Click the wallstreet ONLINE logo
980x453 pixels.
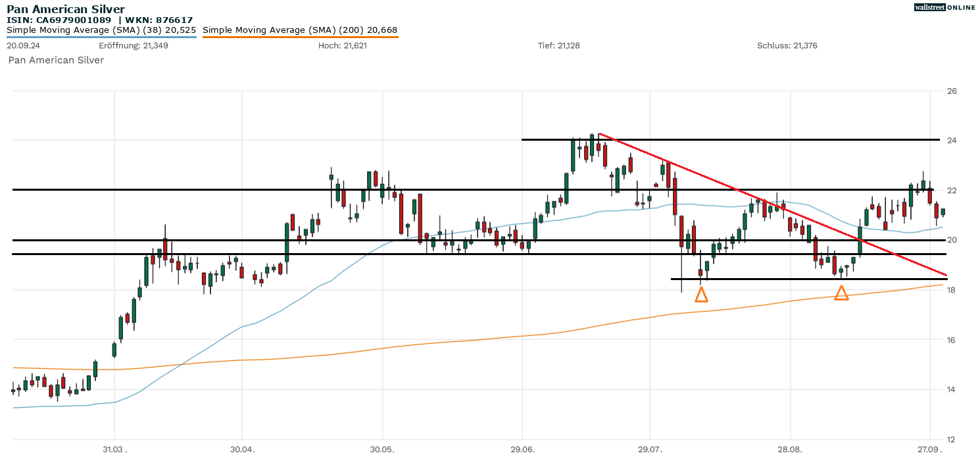pos(944,7)
